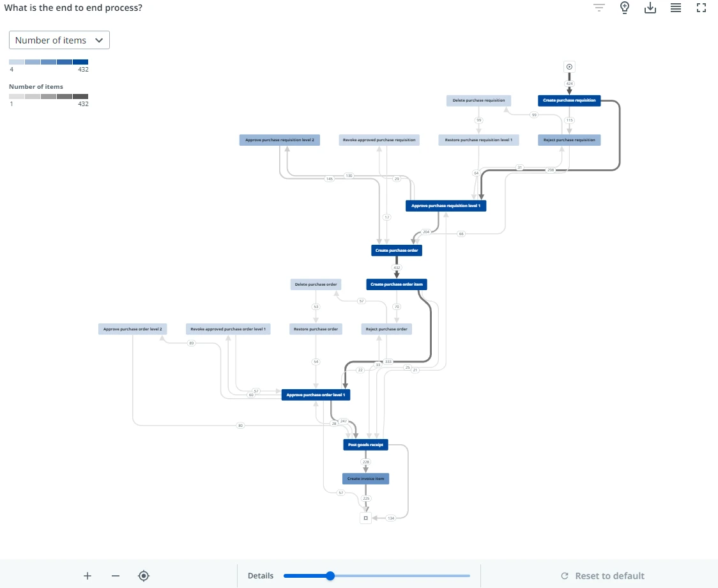
Task: Click the 70 edge label below Create purchase order item
Action: click(x=397, y=307)
